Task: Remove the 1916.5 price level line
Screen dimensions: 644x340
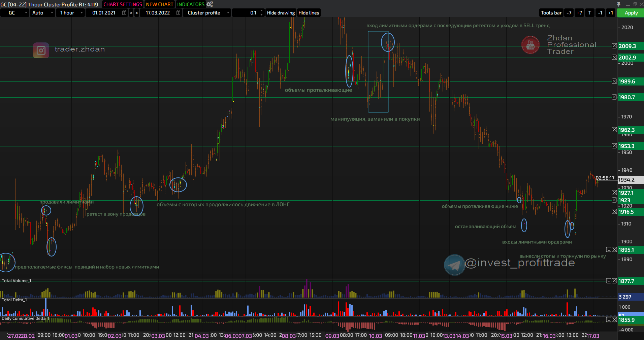Action: (x=614, y=212)
